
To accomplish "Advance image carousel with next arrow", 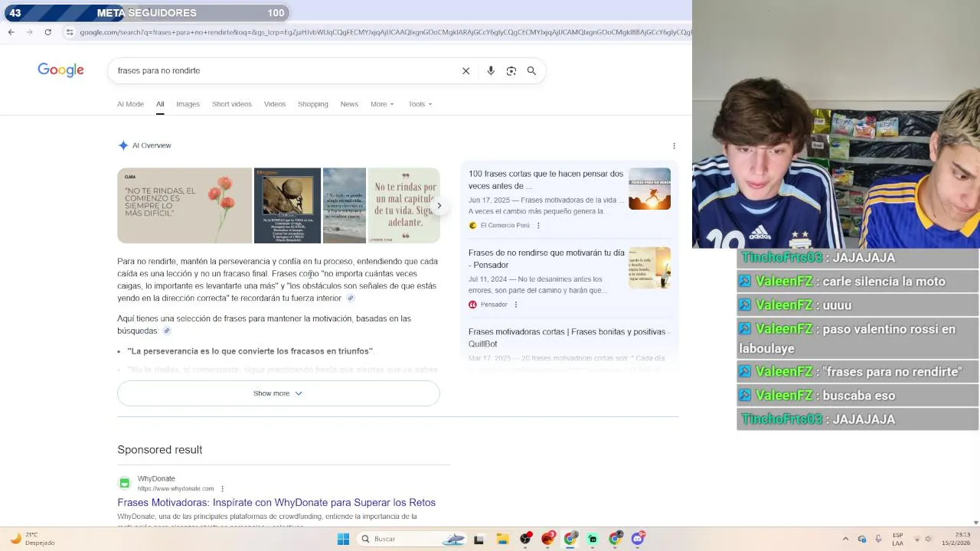I will tap(439, 205).
